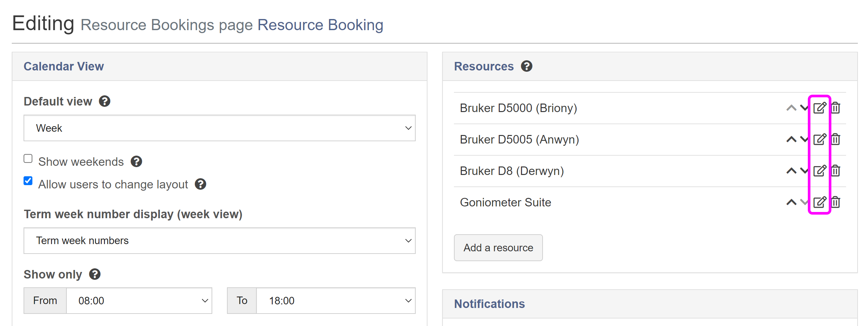Image resolution: width=868 pixels, height=326 pixels.
Task: Open the From 08:00 time dropdown
Action: tap(139, 300)
